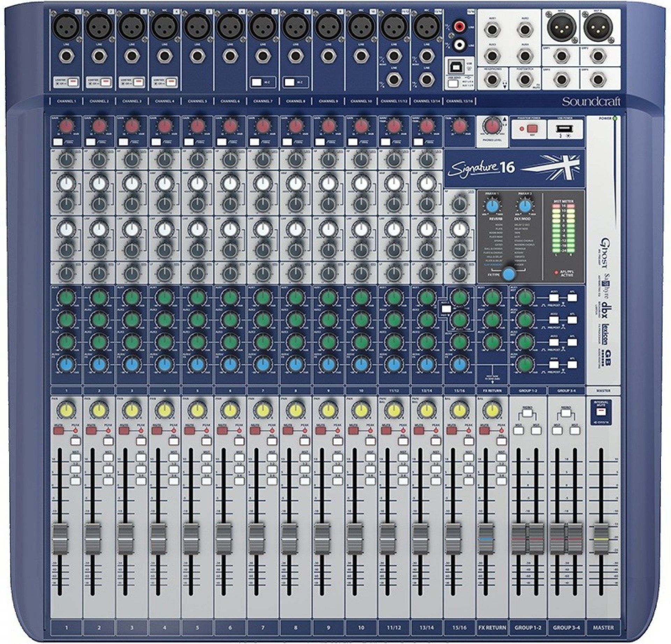Screen dimensions: 671x644
Task: Click the Channel 15/16 red trim knob
Action: coord(459,126)
